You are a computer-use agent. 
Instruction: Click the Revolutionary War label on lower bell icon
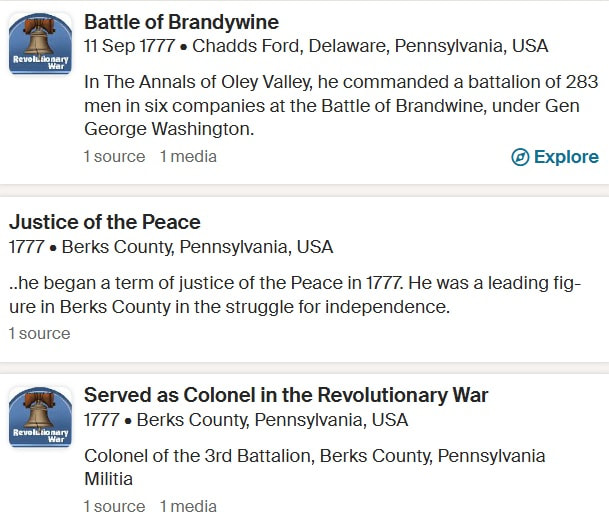pyautogui.click(x=41, y=436)
